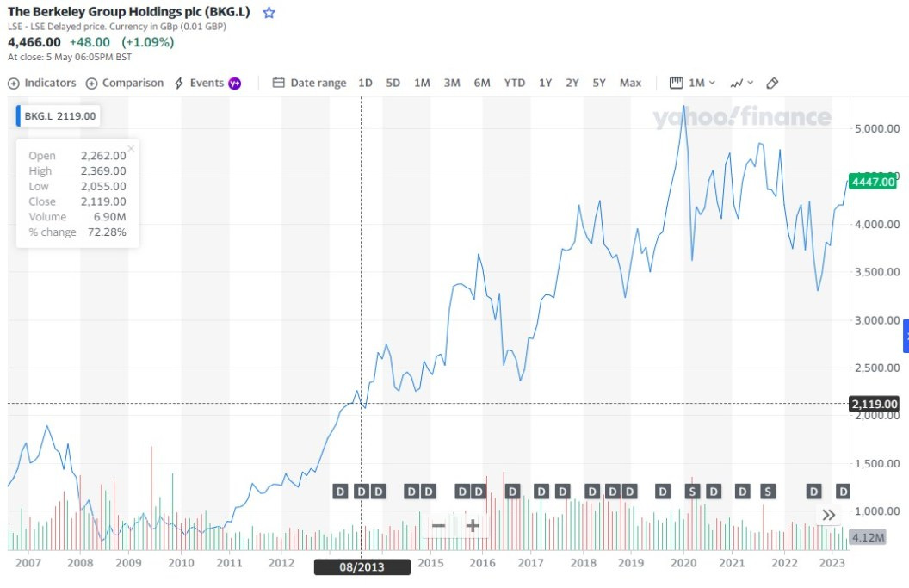Screen dimensions: 909x588
Task: Click the 08/2013 crosshair date label
Action: click(x=362, y=567)
